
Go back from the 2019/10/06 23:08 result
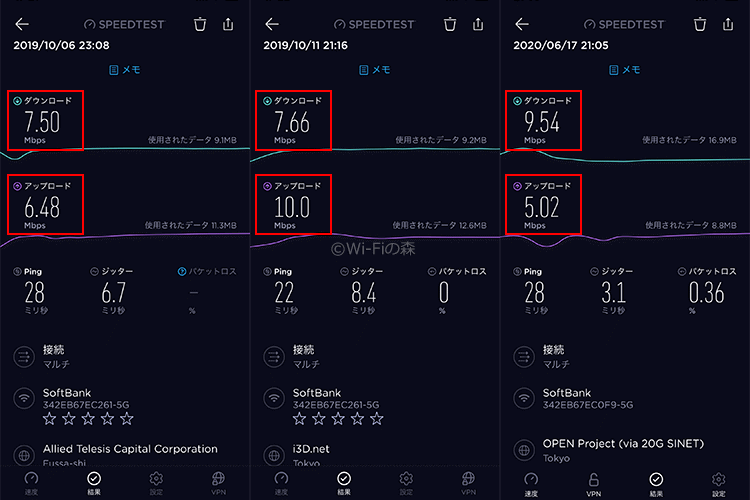(x=22, y=24)
